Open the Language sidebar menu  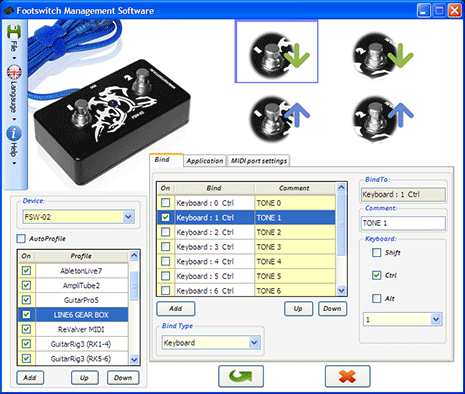coord(14,97)
